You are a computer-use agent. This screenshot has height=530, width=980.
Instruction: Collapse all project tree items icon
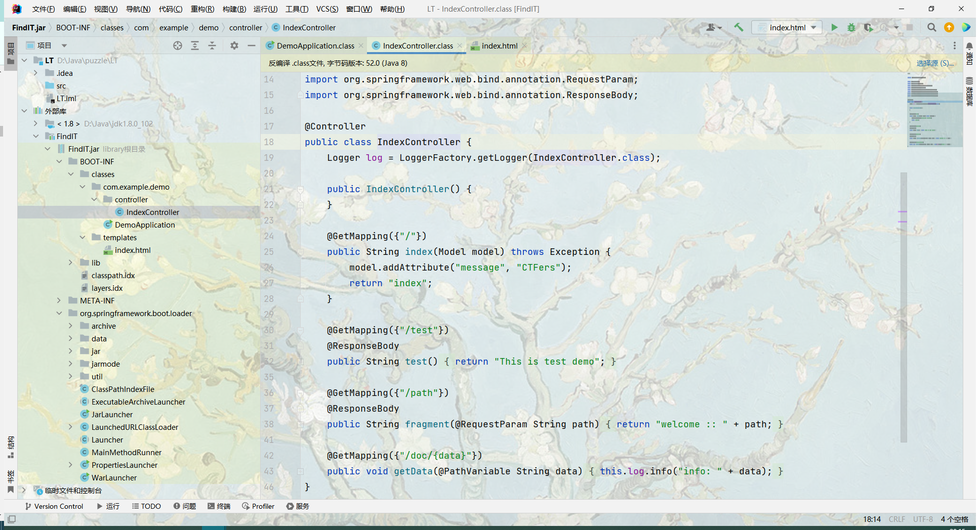212,46
